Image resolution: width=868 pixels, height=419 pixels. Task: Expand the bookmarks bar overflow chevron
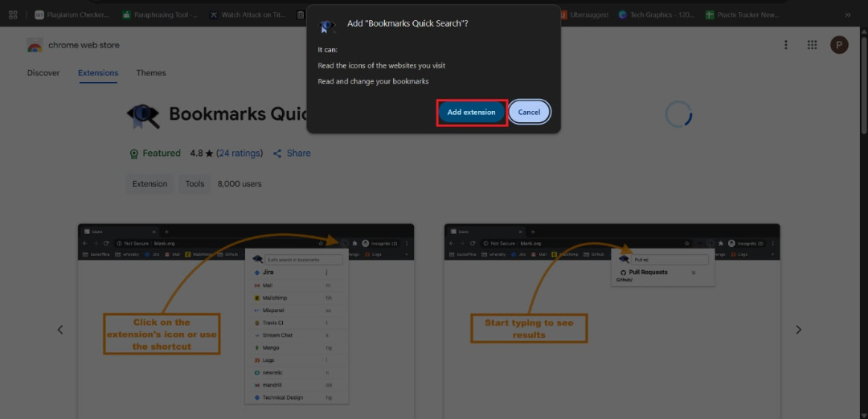coord(848,15)
